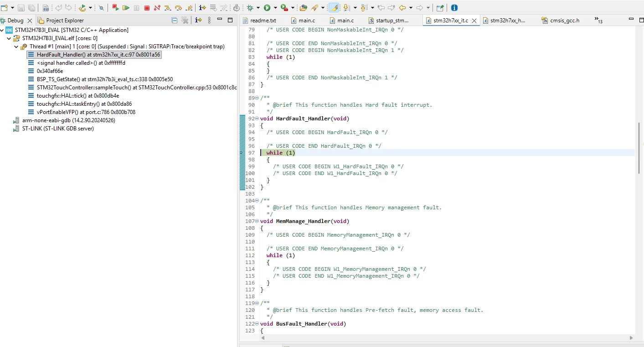Image resolution: width=644 pixels, height=347 pixels.
Task: Open the Next Annotation dropdown arrow
Action: (355, 8)
